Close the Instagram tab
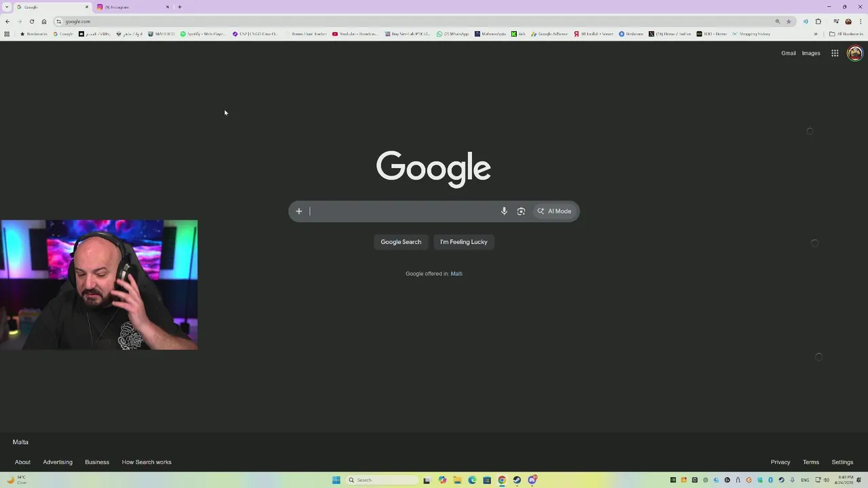Screen dimensions: 868x488 167,7
